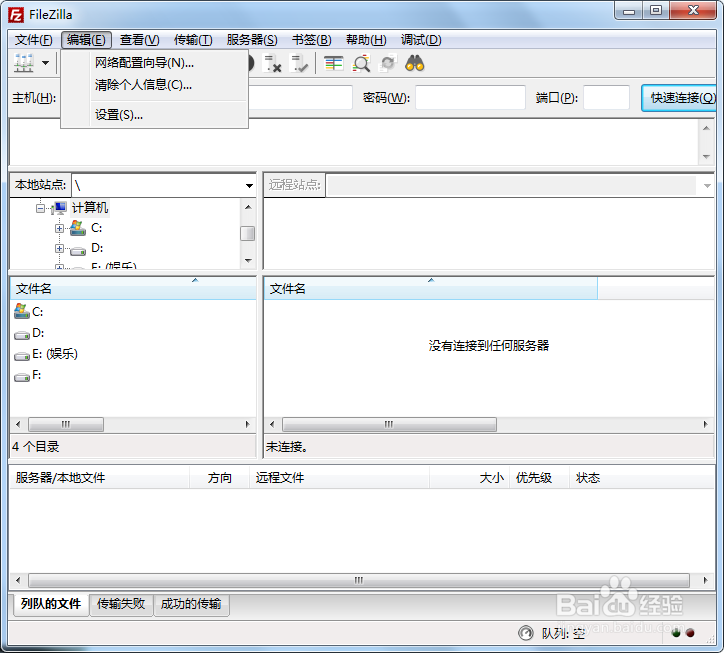The width and height of the screenshot is (724, 653).
Task: Select the D: drive icon in file list
Action: (22, 334)
